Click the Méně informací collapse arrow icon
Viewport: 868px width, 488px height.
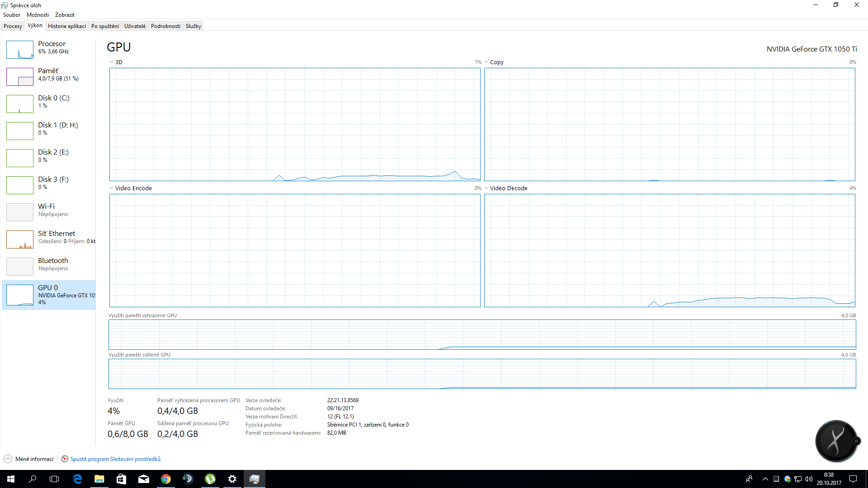(x=8, y=459)
